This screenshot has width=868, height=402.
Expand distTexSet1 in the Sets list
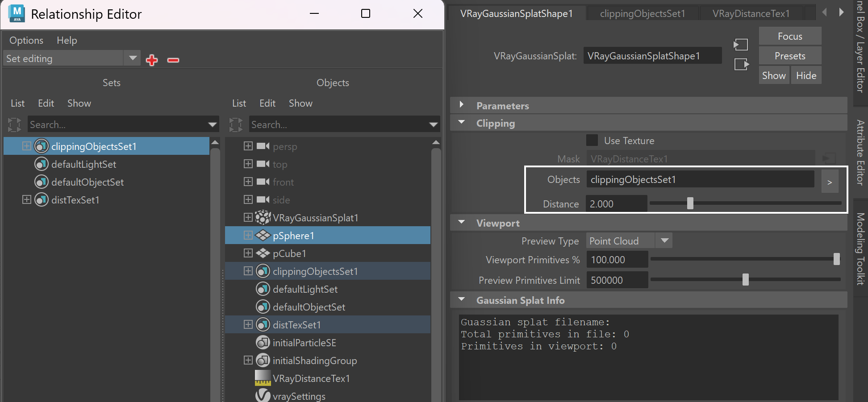27,199
